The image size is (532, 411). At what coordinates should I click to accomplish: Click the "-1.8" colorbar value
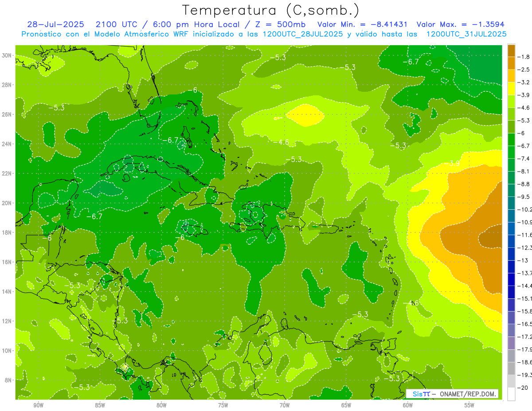click(x=523, y=57)
